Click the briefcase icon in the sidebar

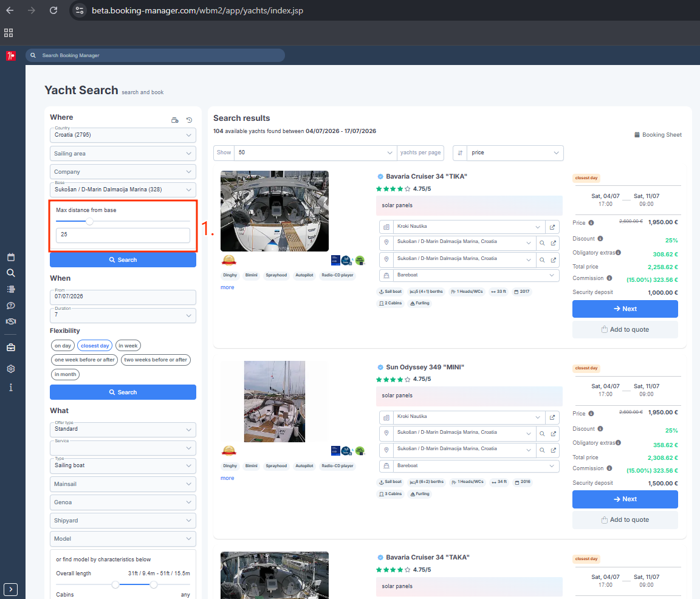pos(10,346)
